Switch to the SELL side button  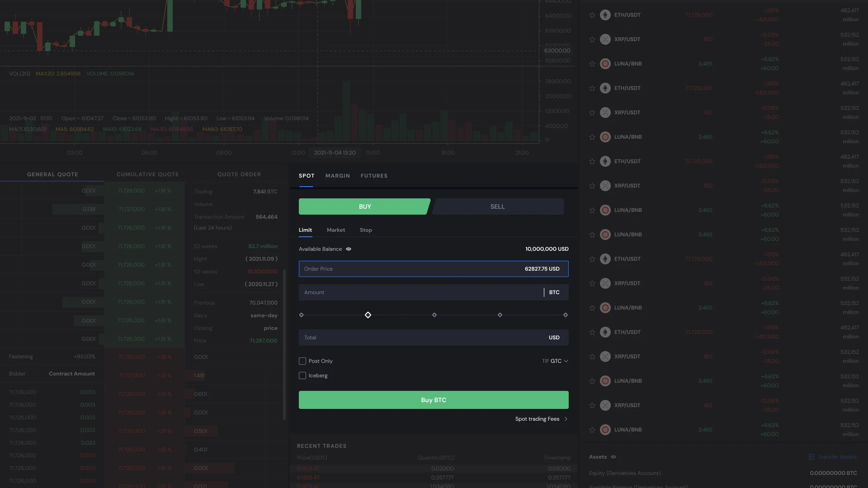tap(497, 206)
